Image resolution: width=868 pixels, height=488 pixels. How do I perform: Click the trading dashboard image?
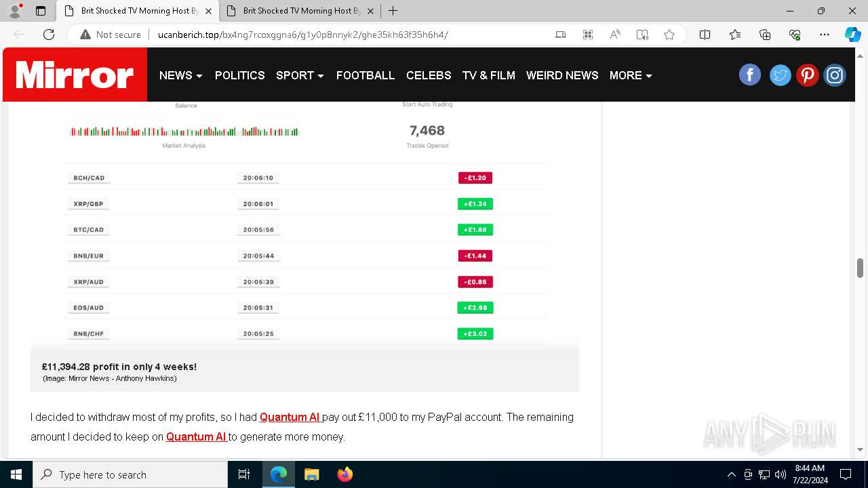(x=304, y=227)
